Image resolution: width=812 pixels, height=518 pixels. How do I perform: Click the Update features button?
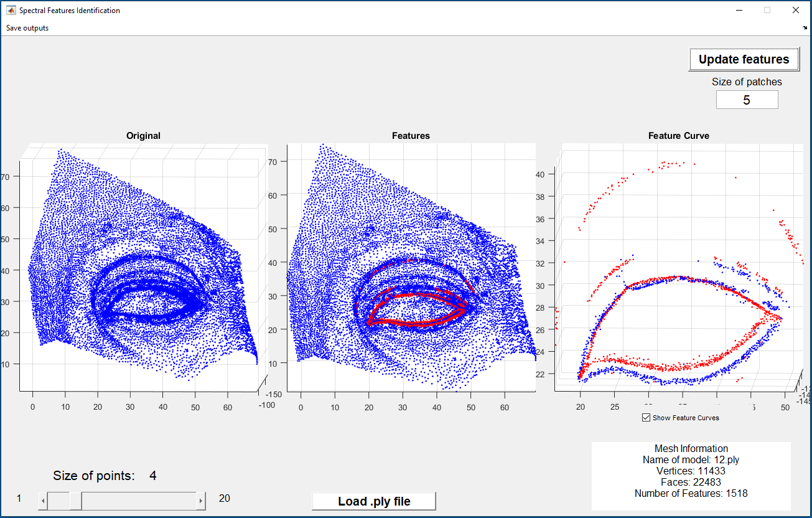pos(744,59)
